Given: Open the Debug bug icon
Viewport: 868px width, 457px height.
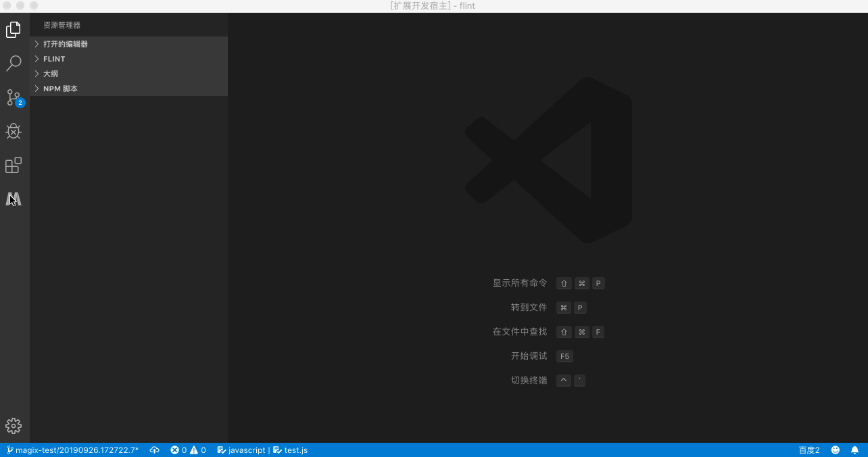Looking at the screenshot, I should 14,131.
